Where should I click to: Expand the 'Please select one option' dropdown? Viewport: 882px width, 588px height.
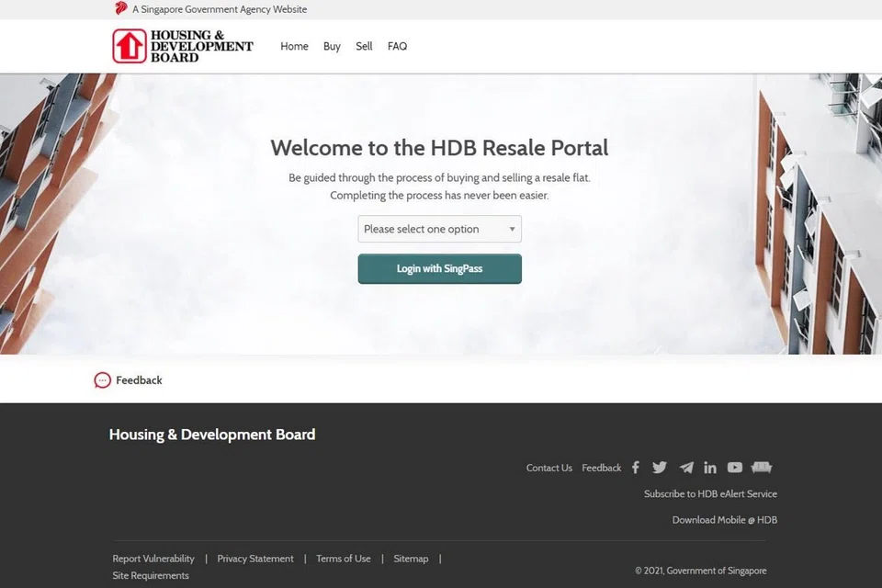point(439,229)
